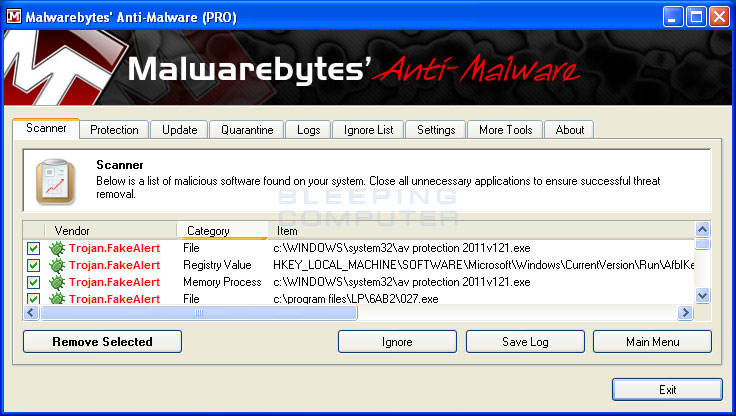Open the Protection tab

[114, 130]
